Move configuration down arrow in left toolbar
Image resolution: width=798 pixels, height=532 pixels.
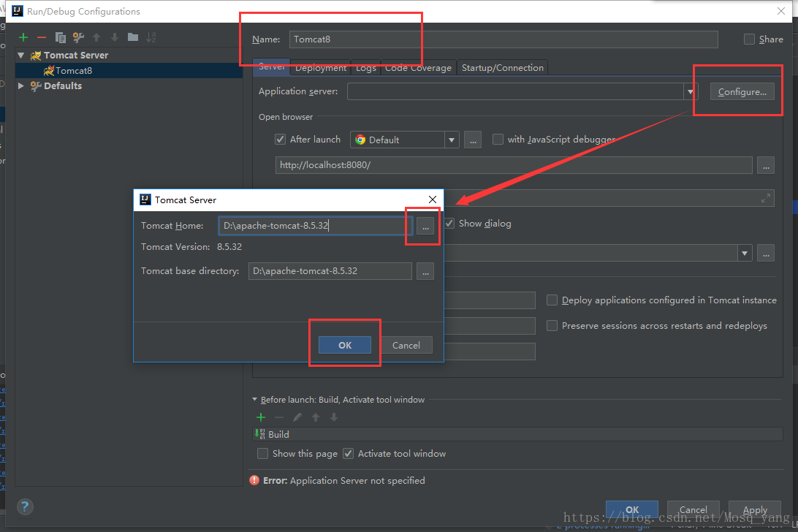(115, 37)
